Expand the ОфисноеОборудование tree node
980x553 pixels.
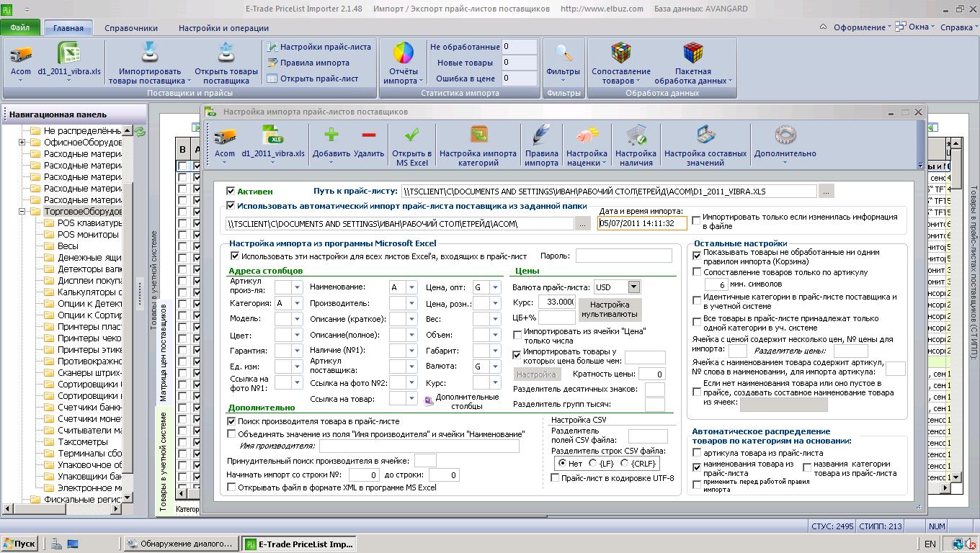(22, 143)
